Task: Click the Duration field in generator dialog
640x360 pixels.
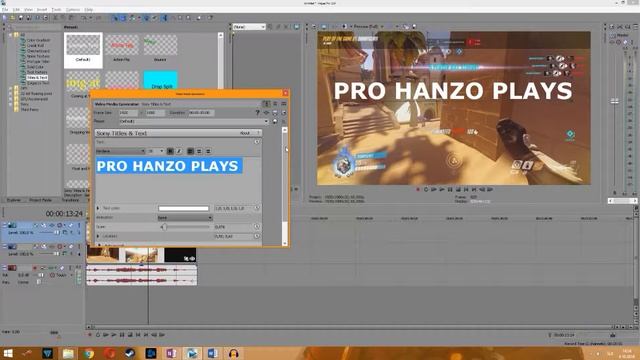Action: 201,113
